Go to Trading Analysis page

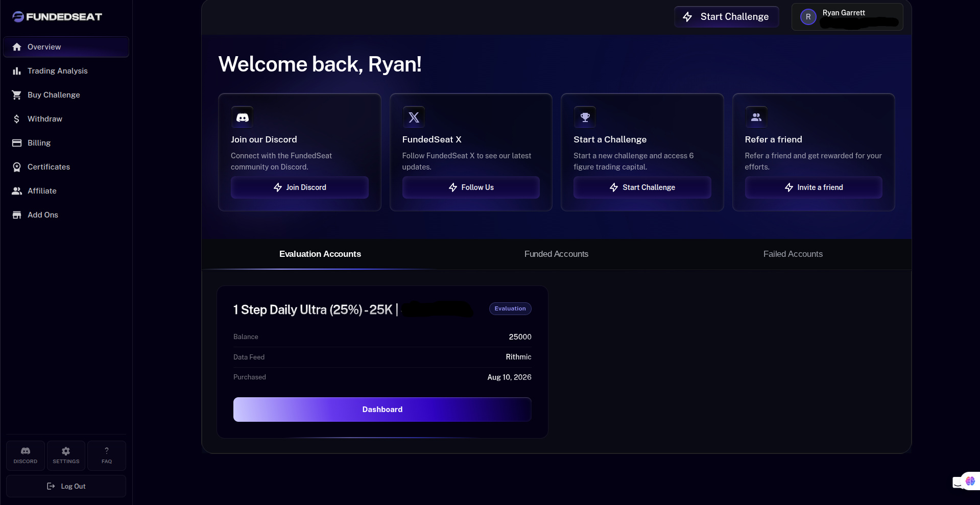pyautogui.click(x=66, y=71)
